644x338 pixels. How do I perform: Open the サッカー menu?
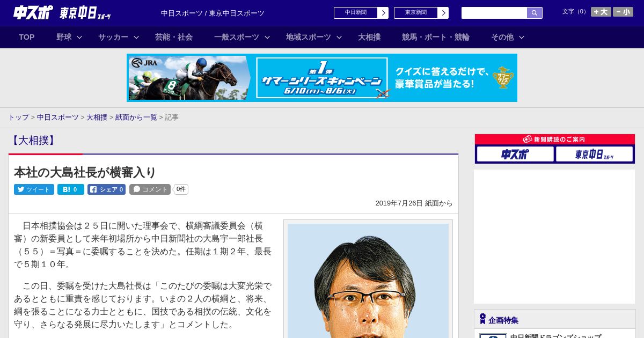click(x=113, y=37)
